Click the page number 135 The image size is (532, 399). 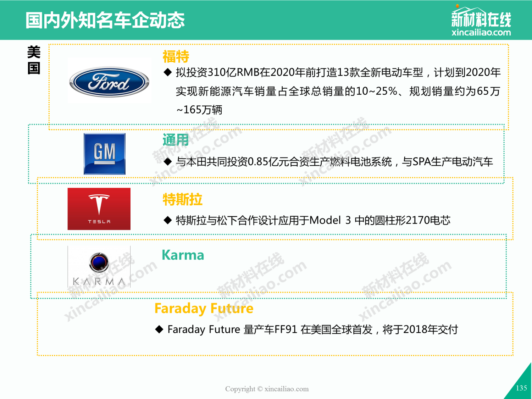521,388
